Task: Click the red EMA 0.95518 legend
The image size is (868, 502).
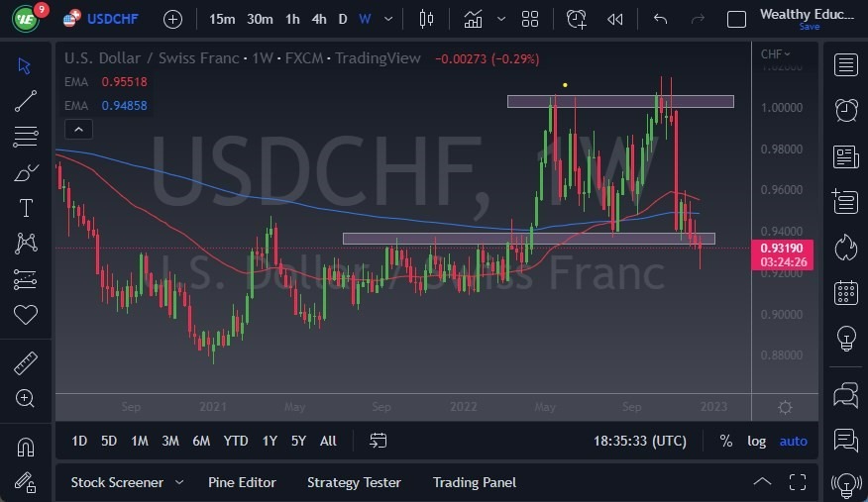Action: click(106, 82)
